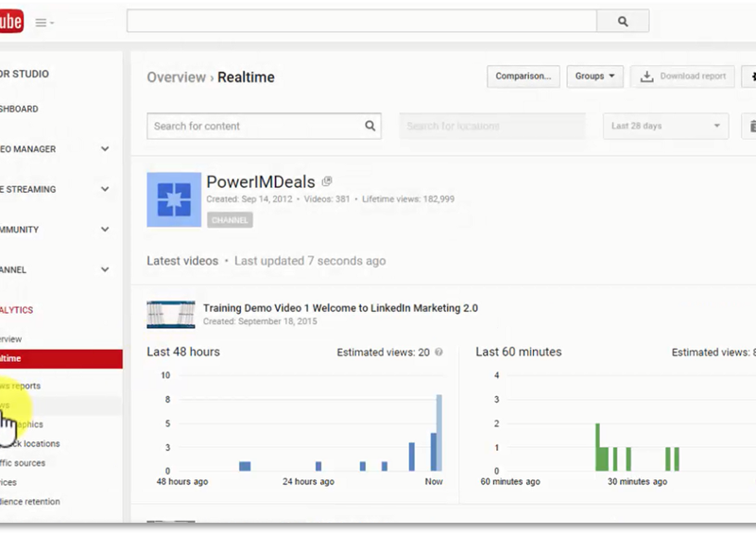Click the Search for content field

tap(264, 126)
